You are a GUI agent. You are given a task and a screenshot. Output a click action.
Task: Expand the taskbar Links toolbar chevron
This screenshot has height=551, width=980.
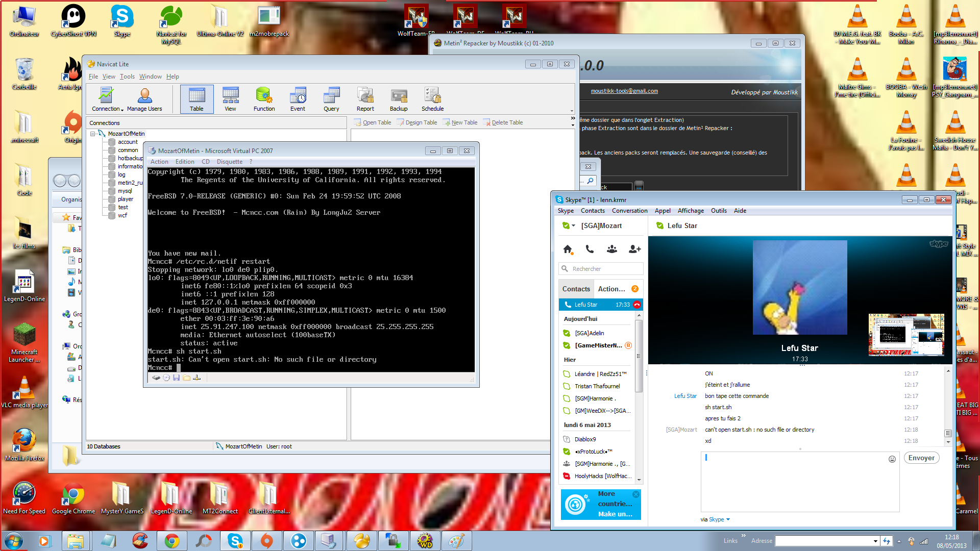pyautogui.click(x=743, y=535)
